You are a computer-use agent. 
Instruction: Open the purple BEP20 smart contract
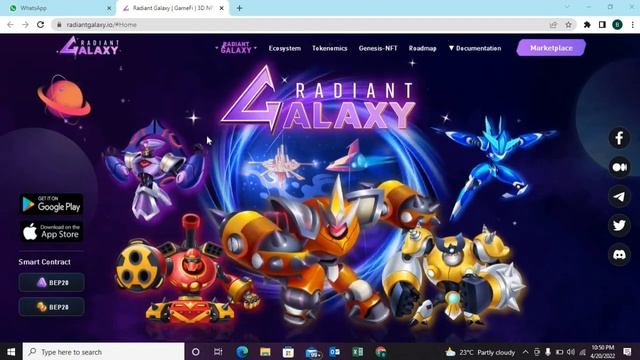(51, 282)
